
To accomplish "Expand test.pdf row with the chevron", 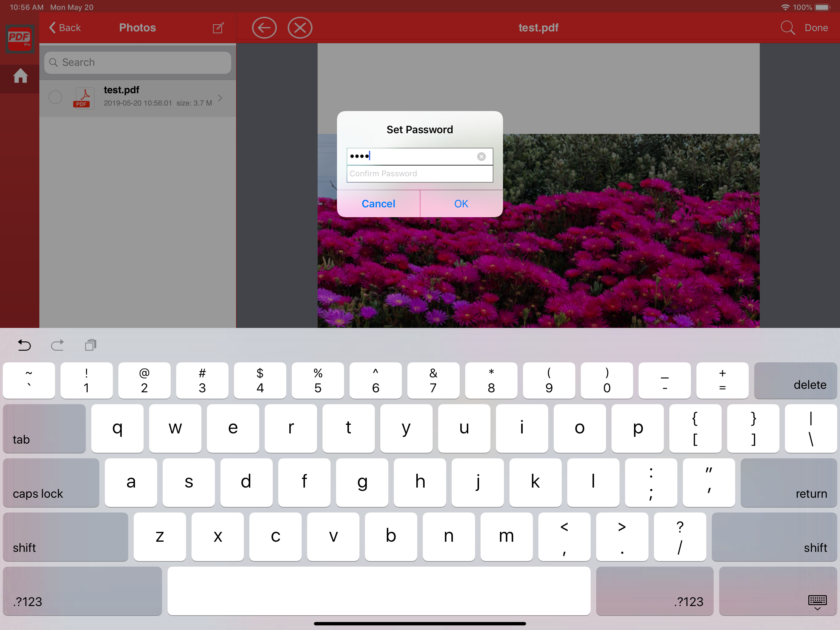I will point(220,98).
